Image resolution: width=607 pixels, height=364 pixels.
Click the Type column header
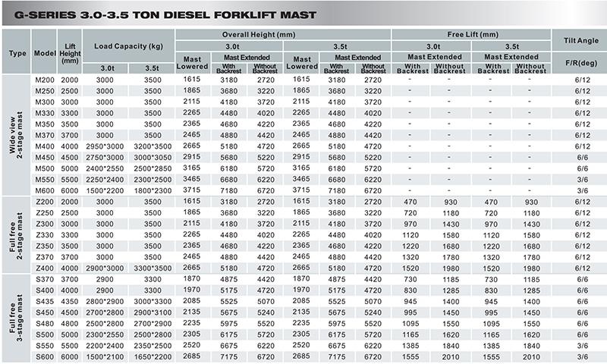click(x=17, y=53)
